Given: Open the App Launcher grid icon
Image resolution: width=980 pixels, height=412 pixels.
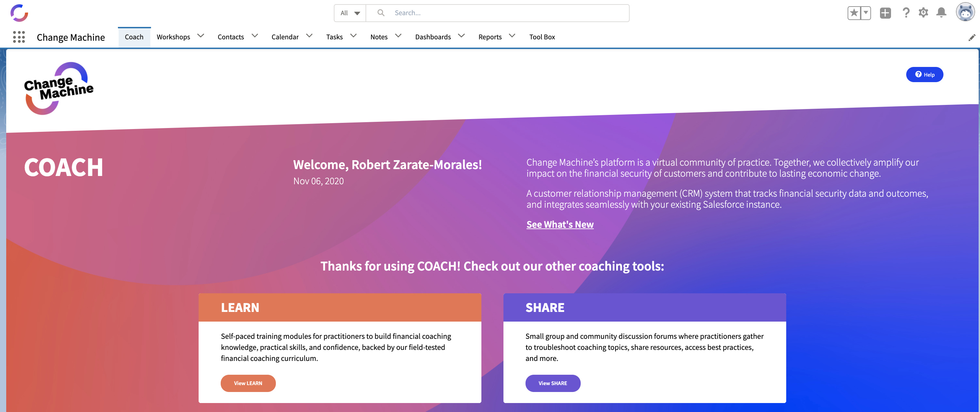Looking at the screenshot, I should pos(19,37).
